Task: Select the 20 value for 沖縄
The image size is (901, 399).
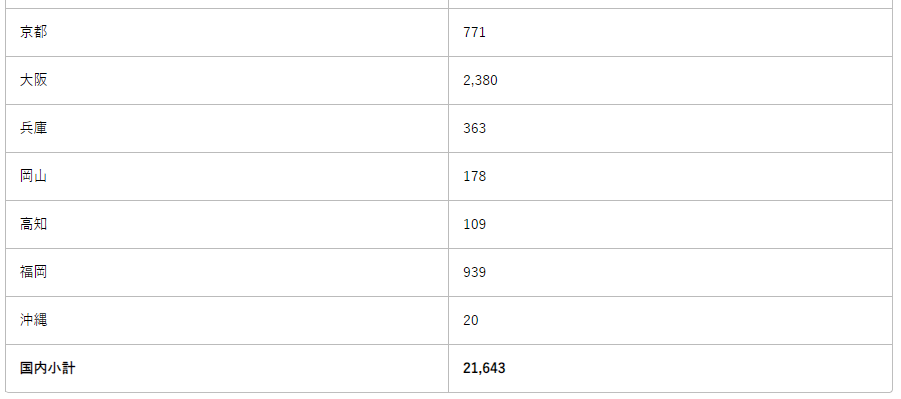Action: 471,320
